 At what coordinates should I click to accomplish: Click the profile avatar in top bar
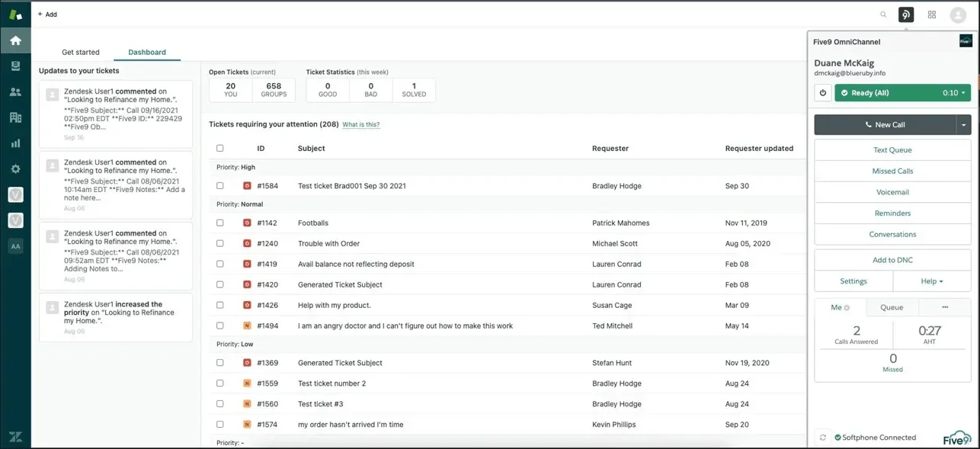(x=957, y=14)
